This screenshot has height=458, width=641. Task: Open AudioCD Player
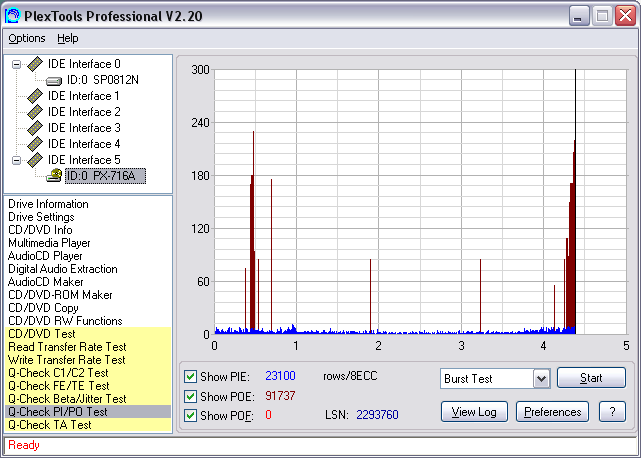point(45,256)
